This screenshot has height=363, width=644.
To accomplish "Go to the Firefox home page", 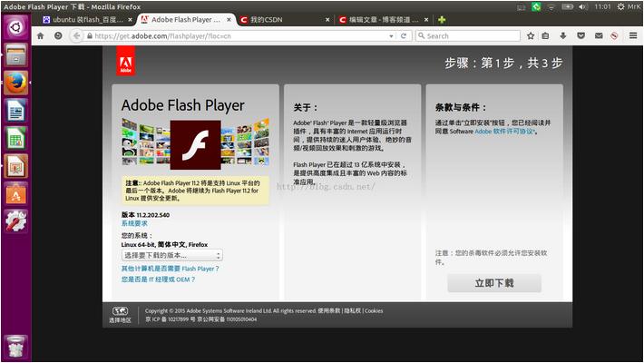I will coord(40,35).
